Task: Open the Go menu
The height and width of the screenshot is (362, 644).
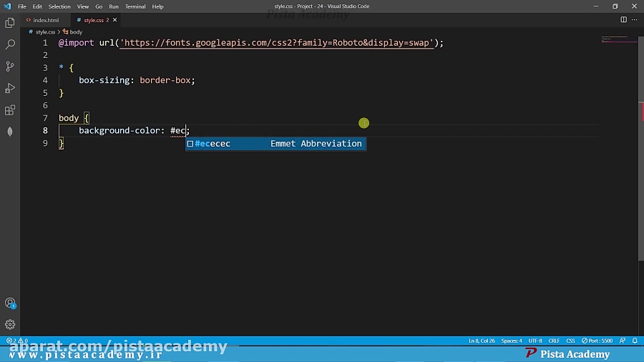Action: 99,6
